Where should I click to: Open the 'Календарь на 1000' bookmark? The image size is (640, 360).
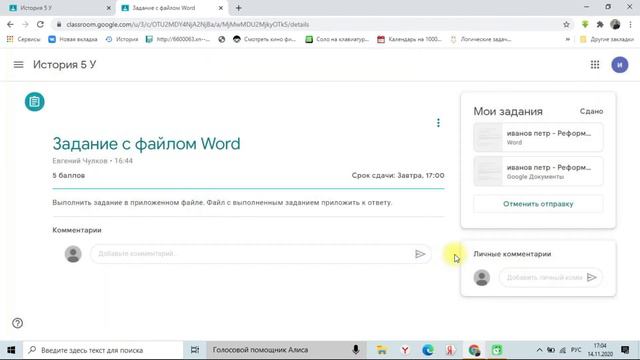(409, 39)
